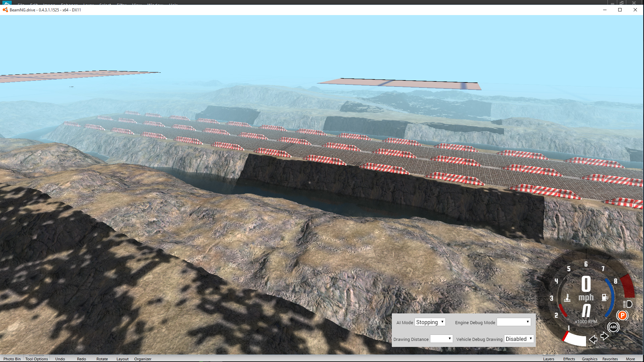Screen dimensions: 644x362
Task: Click the right turn signal arrow
Action: click(604, 336)
